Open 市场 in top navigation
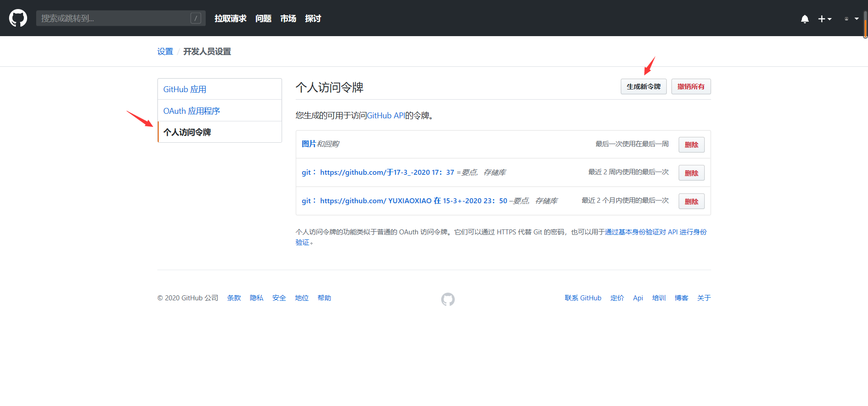This screenshot has width=868, height=406. 288,19
